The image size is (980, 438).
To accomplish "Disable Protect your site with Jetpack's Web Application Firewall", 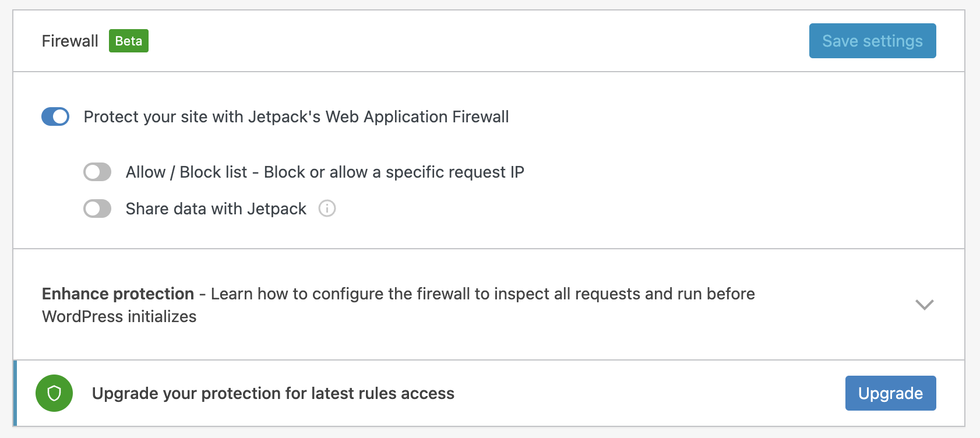I will click(x=55, y=116).
